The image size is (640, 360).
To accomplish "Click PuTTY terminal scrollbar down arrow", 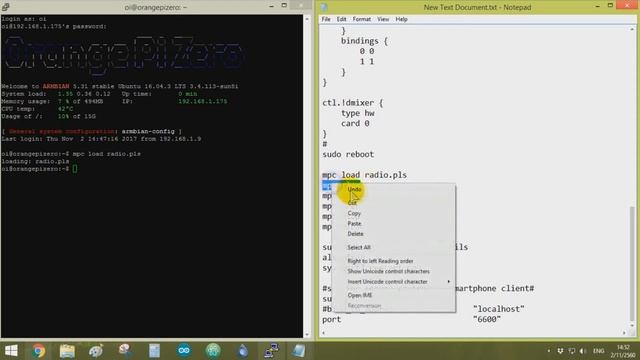I will pyautogui.click(x=307, y=334).
